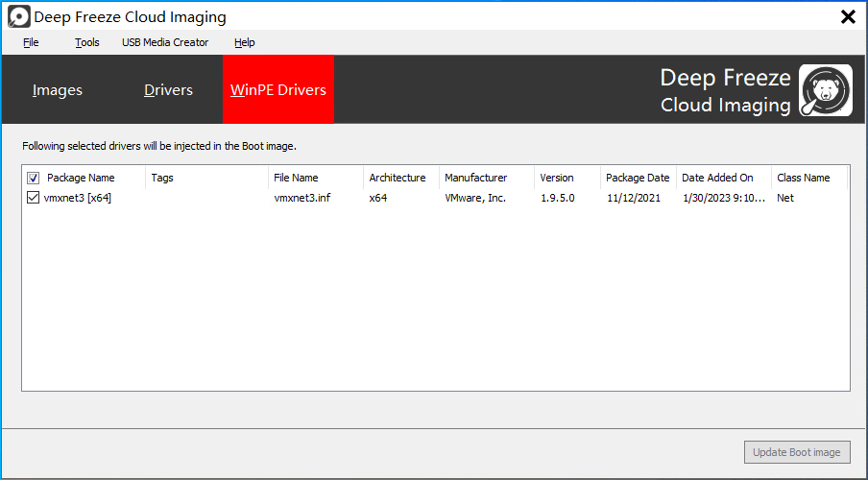Viewport: 868px width, 480px height.
Task: Click the Deep Freeze bear logo
Action: 826,89
